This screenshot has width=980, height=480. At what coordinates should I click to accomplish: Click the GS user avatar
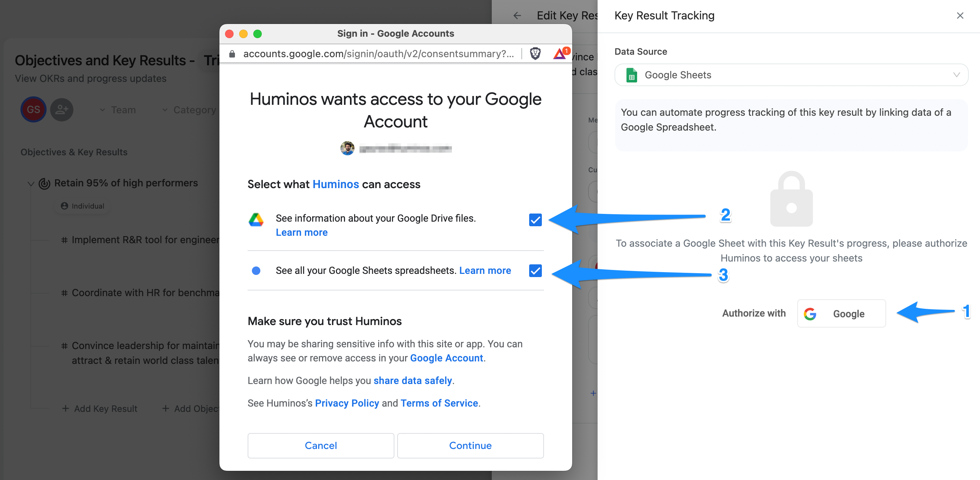pos(34,110)
